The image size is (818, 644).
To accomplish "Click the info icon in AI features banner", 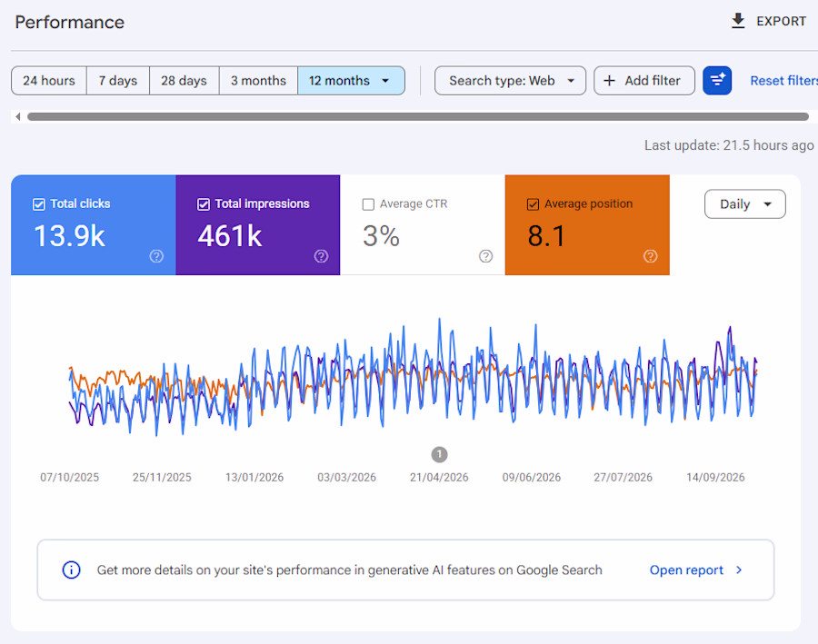I will pyautogui.click(x=72, y=570).
